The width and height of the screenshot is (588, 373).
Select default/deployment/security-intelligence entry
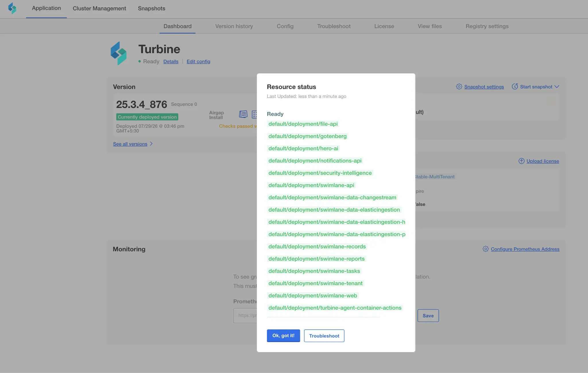(320, 173)
